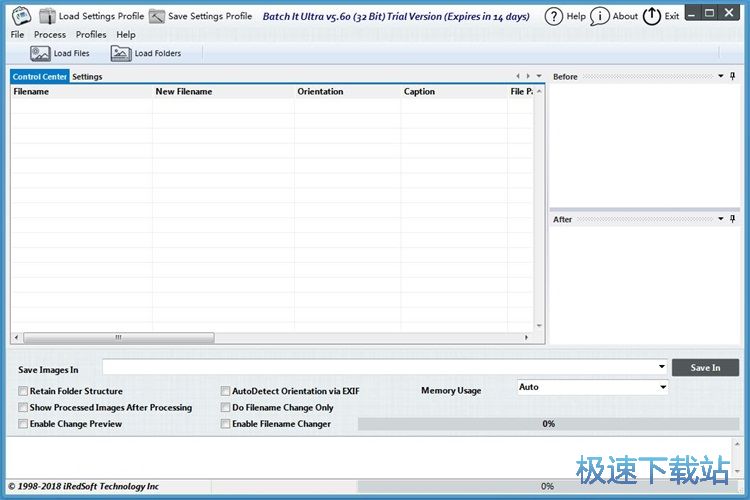Check Enable Filename Changer option
750x500 pixels.
click(x=225, y=424)
